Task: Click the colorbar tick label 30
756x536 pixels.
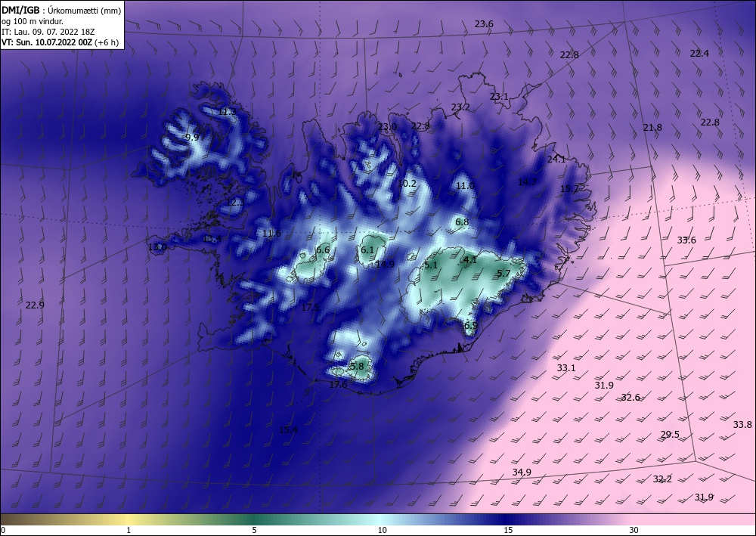Action: click(x=634, y=530)
